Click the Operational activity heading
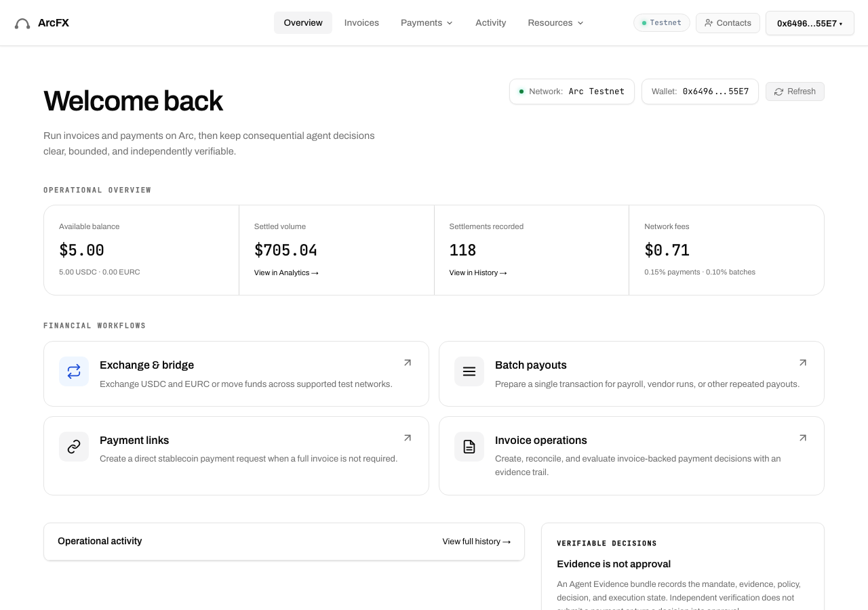The height and width of the screenshot is (610, 868). tap(100, 541)
